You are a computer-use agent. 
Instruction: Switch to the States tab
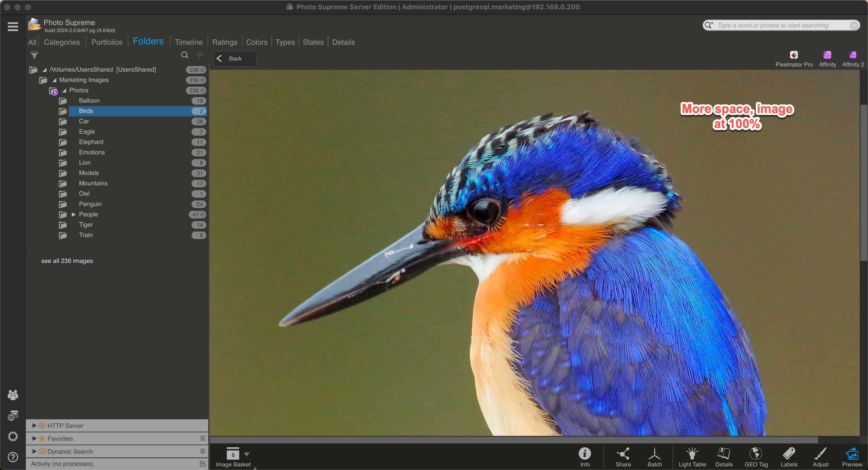pos(313,42)
